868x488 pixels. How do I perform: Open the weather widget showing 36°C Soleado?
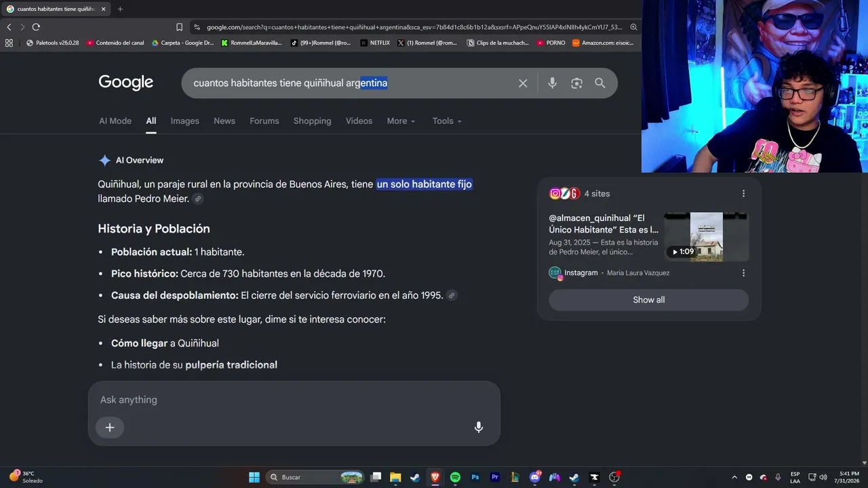click(26, 476)
